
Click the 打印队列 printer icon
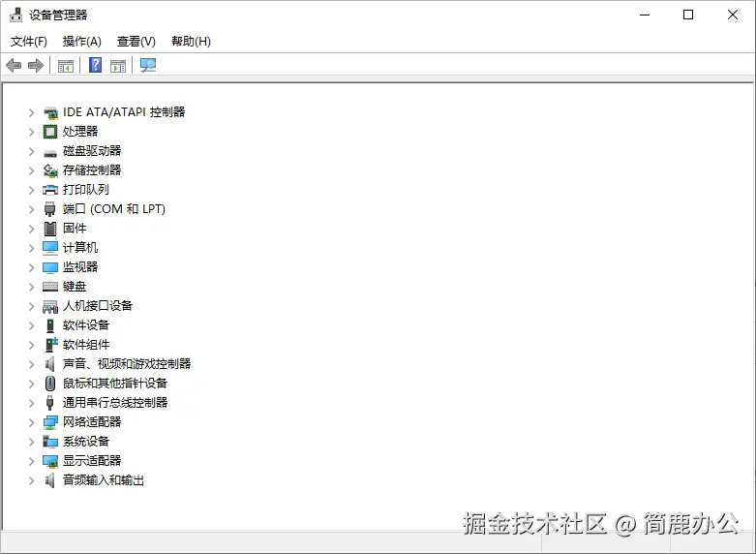coord(50,190)
